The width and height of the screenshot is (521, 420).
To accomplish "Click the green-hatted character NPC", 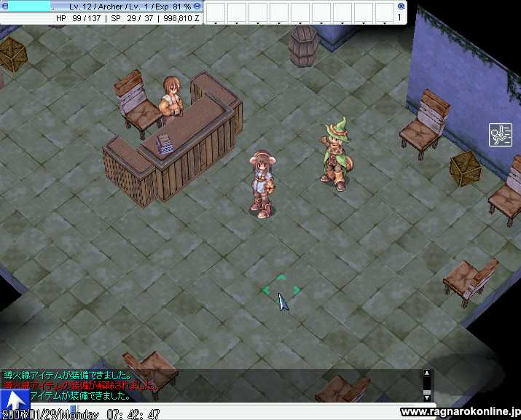I will coord(336,155).
